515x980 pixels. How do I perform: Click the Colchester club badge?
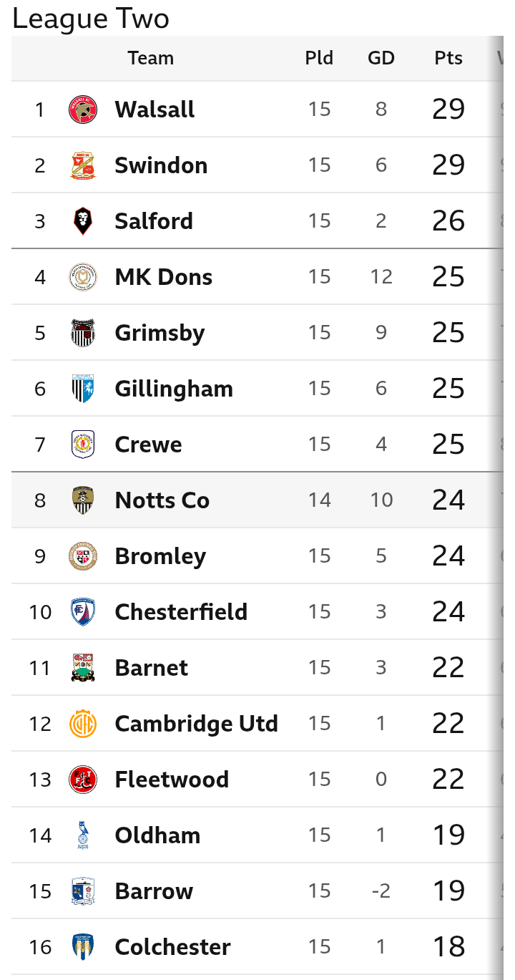pos(83,947)
